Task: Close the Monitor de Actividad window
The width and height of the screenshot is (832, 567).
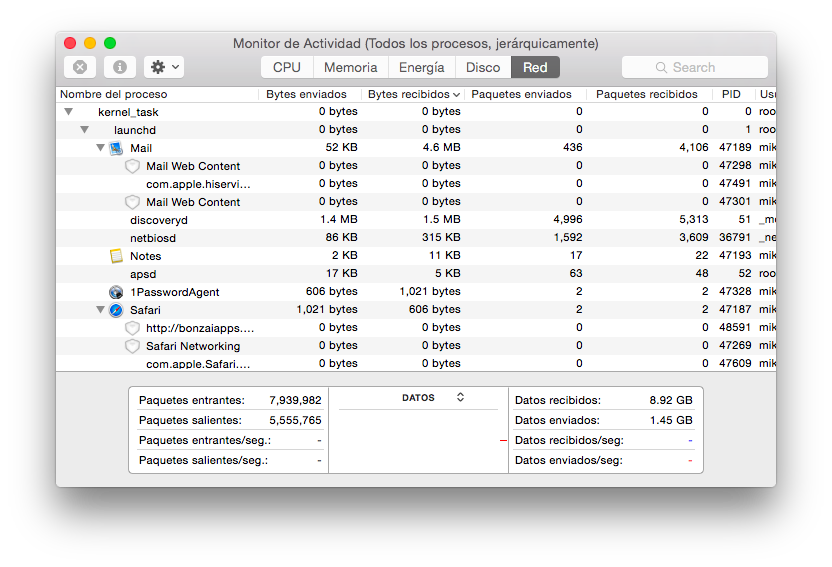Action: tap(70, 43)
